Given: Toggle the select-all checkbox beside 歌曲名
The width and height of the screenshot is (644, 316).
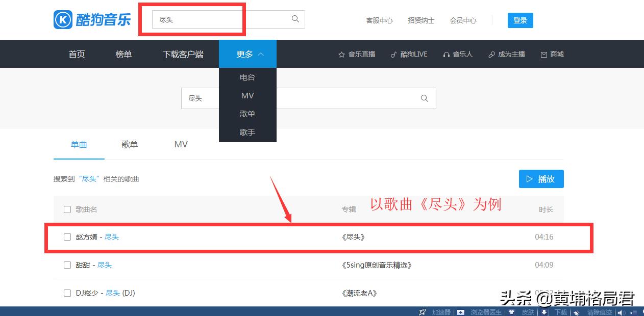Looking at the screenshot, I should [x=67, y=209].
